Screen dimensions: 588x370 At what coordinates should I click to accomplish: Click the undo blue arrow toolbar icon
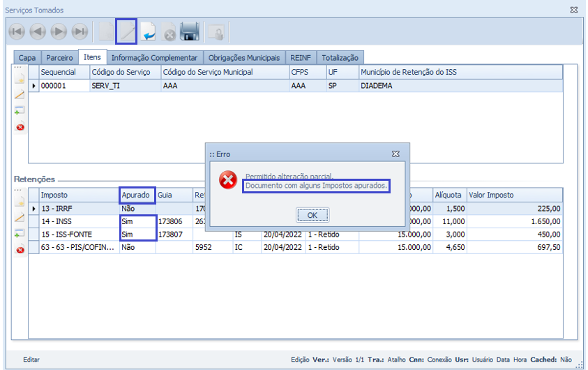pos(148,31)
